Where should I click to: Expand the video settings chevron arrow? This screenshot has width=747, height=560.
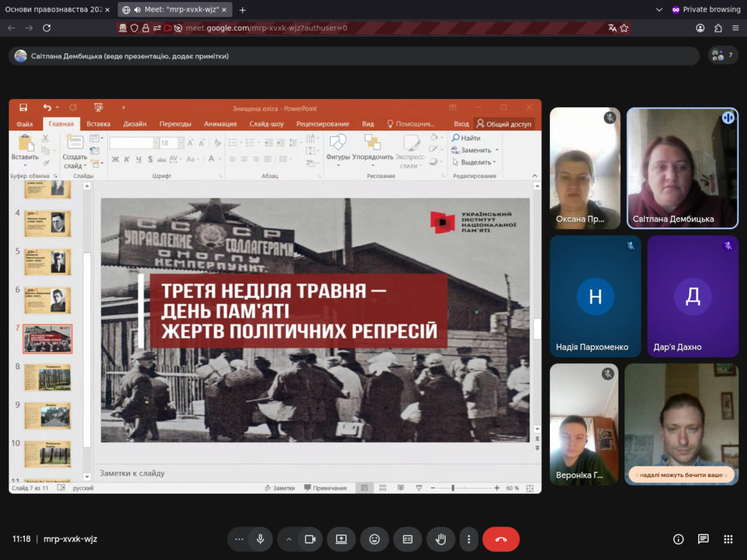(x=288, y=539)
